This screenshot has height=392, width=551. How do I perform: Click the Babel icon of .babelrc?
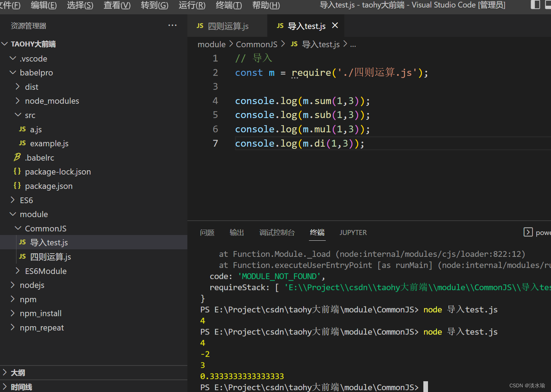17,157
